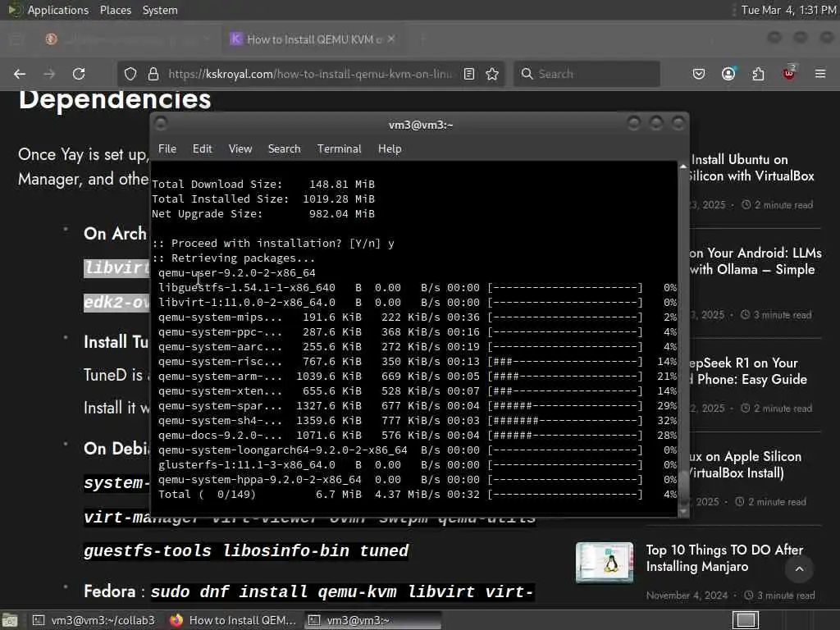Open the Places menu in top panel
This screenshot has width=840, height=630.
click(116, 10)
